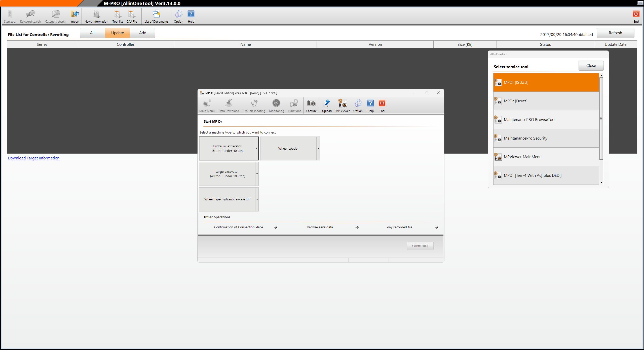
Task: Open Download Target Information link
Action: coord(33,158)
